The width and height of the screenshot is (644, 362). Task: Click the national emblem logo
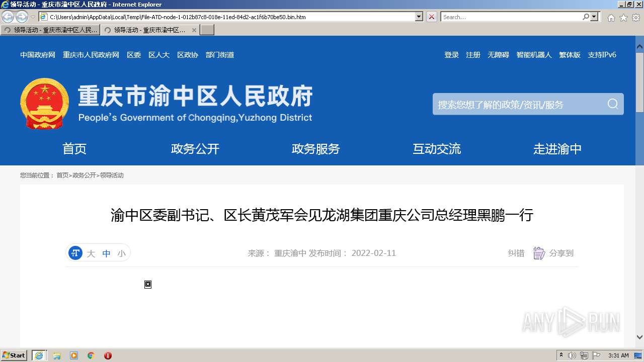44,104
